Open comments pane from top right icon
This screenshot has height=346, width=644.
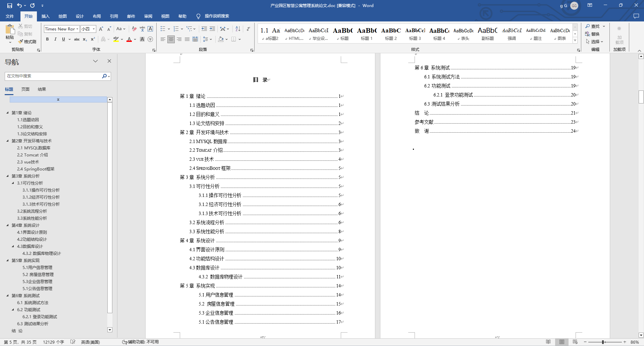point(636,16)
